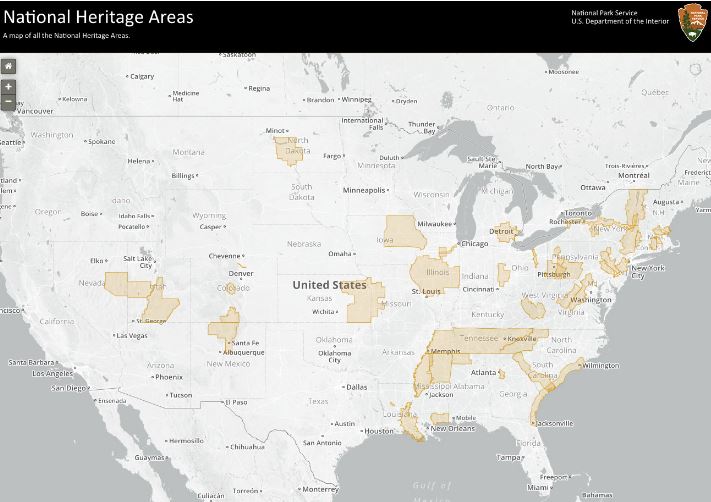The image size is (711, 502).
Task: Click the United States country label
Action: tap(329, 285)
